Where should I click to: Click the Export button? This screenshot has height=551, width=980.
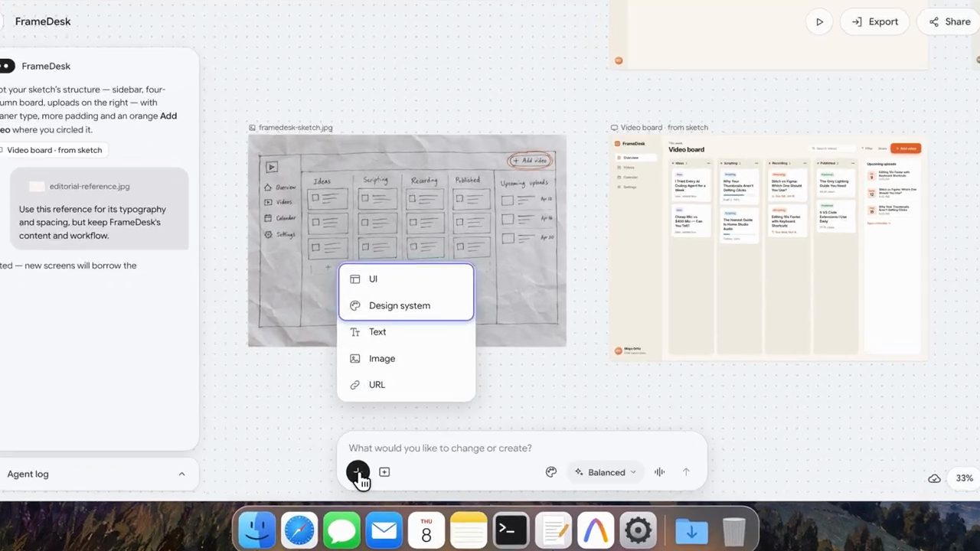click(875, 21)
